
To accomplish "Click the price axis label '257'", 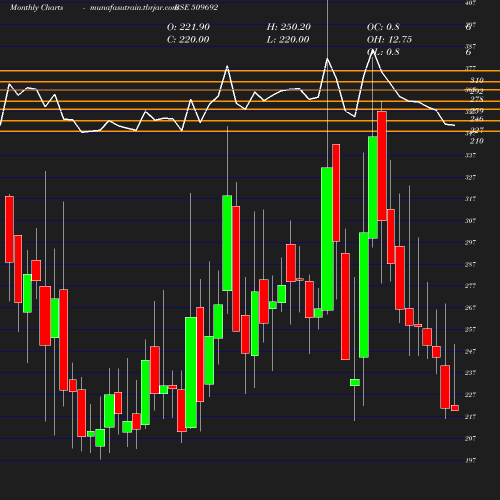I will tap(470, 329).
